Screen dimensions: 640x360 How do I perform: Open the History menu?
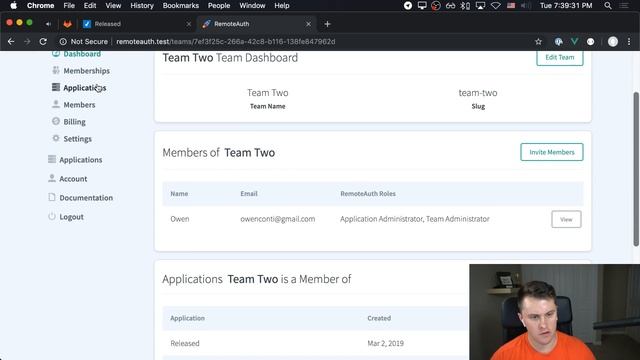click(x=142, y=6)
